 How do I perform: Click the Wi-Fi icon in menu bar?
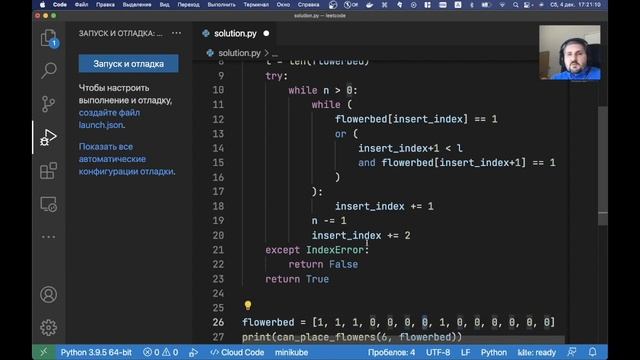pyautogui.click(x=502, y=5)
